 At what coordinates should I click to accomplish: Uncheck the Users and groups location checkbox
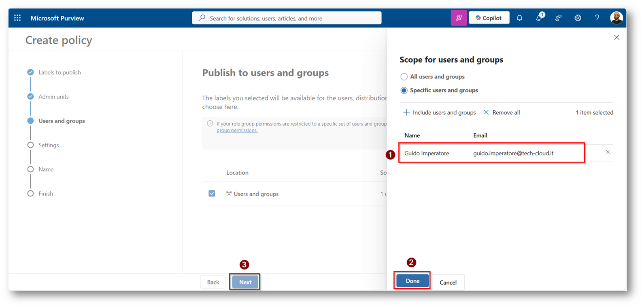tap(212, 194)
